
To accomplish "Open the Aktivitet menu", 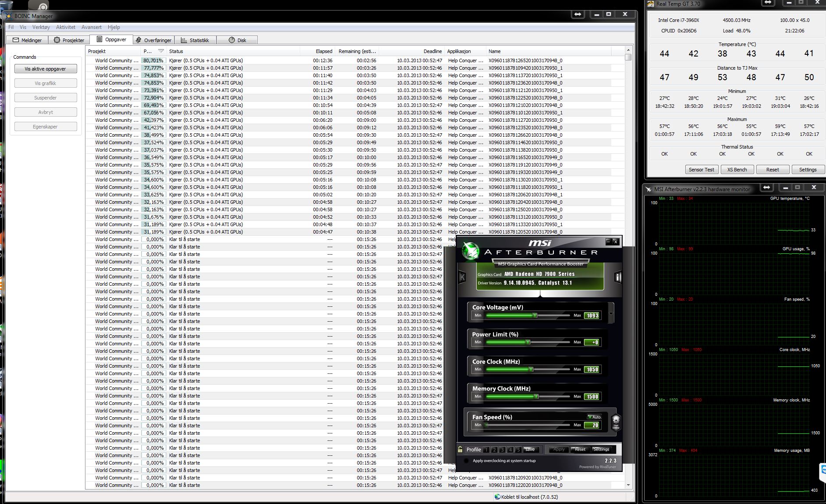I will pos(66,27).
